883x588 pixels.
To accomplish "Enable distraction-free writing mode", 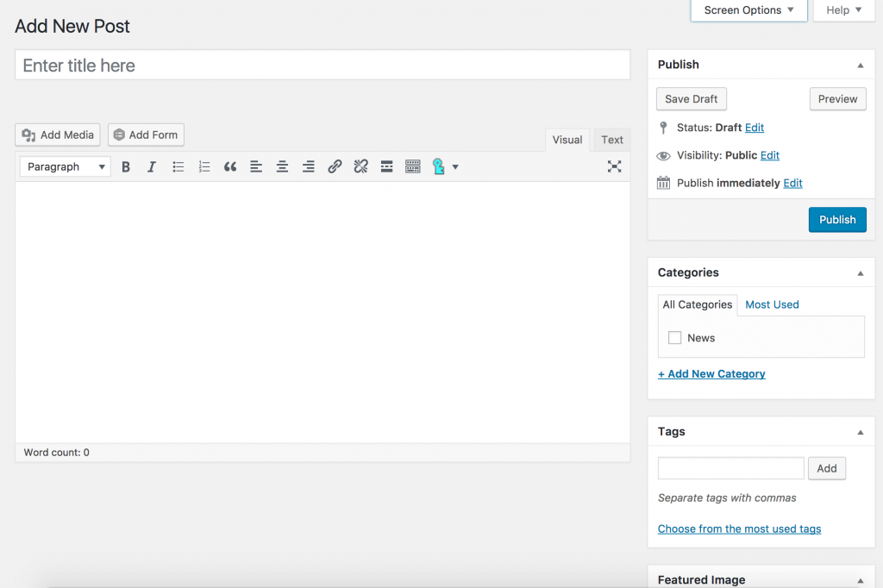I will (x=614, y=167).
